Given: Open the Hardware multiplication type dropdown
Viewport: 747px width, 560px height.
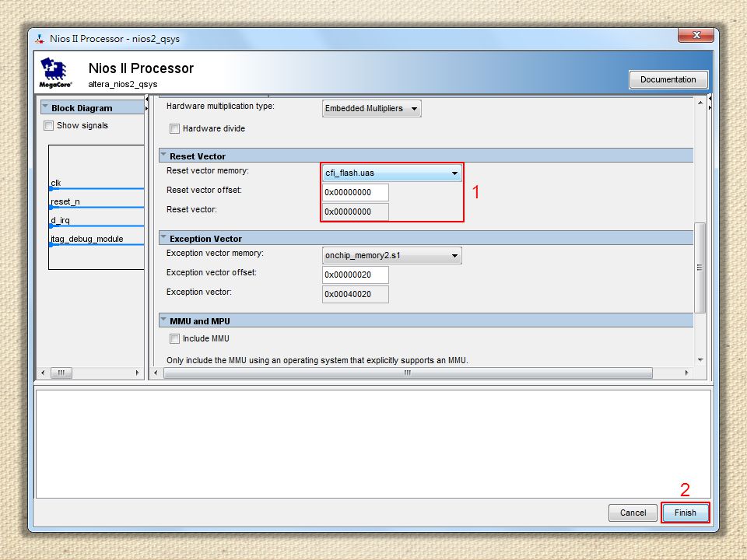Looking at the screenshot, I should click(x=372, y=109).
